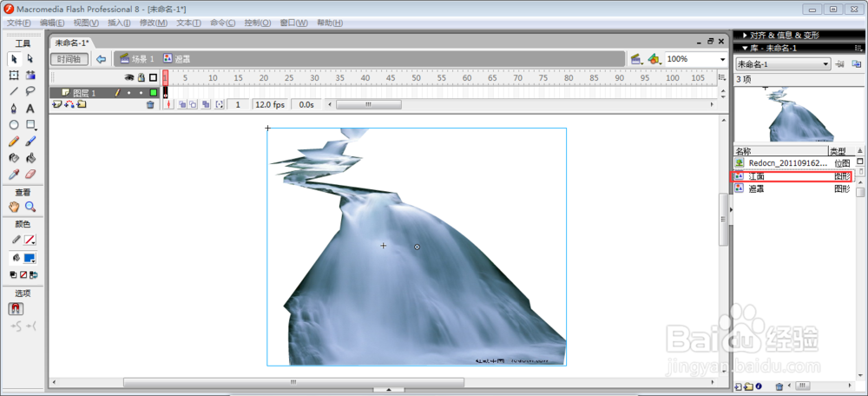Viewport: 868px width, 396px height.
Task: Select the 遮罩 graphic symbol in library
Action: tap(793, 188)
